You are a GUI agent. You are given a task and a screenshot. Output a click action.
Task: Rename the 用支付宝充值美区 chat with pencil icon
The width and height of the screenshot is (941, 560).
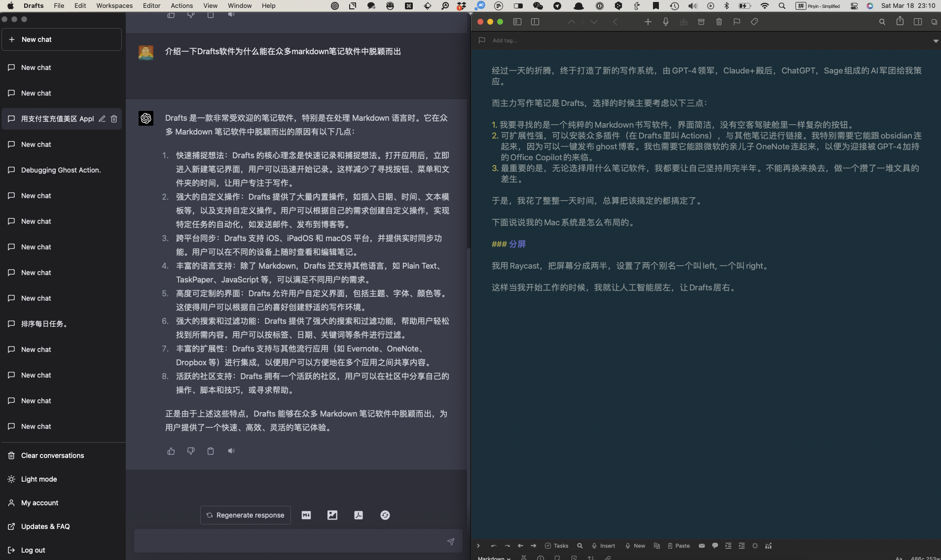pyautogui.click(x=102, y=119)
